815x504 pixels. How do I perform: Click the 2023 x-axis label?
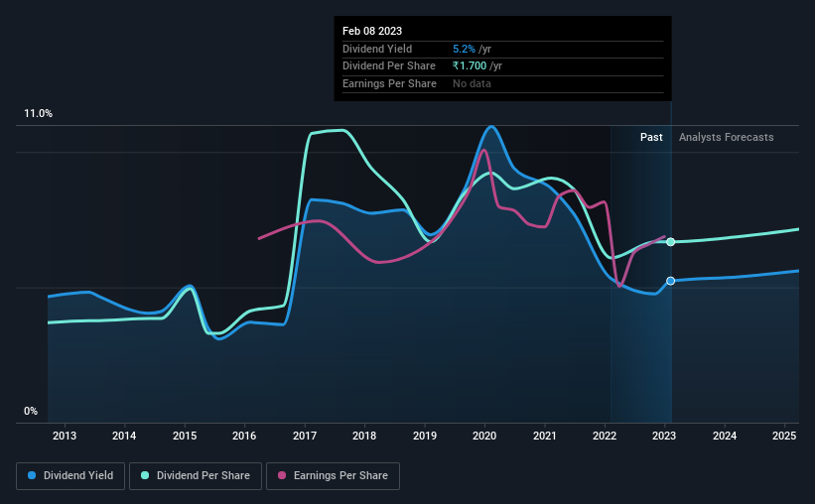[x=664, y=436]
